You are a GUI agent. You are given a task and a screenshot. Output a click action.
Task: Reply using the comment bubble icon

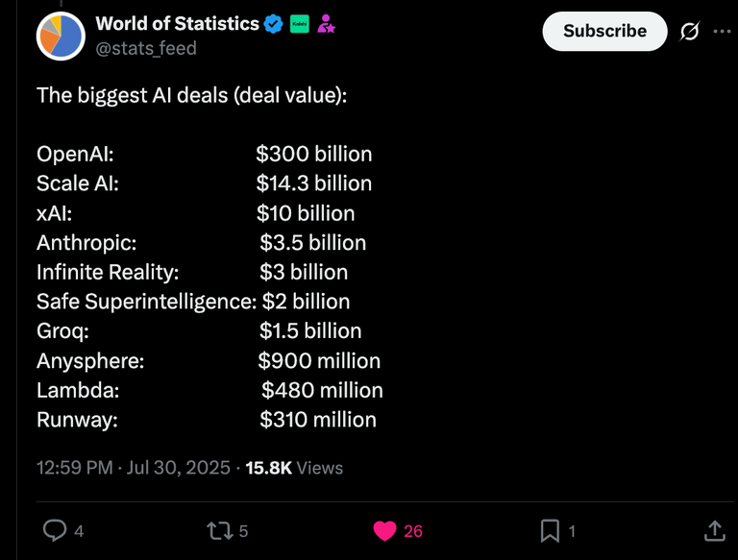coord(55,531)
